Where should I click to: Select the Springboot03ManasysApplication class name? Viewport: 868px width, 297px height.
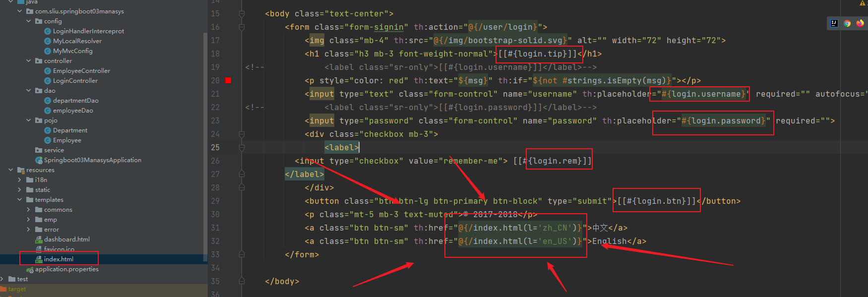93,160
